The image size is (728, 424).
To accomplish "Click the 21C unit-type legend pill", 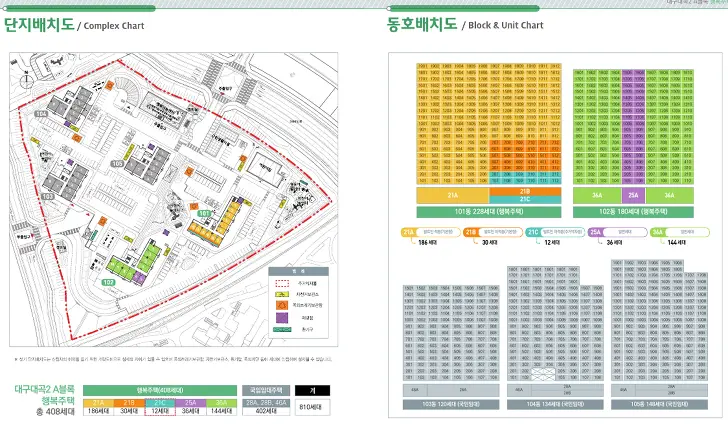I will tap(555, 232).
